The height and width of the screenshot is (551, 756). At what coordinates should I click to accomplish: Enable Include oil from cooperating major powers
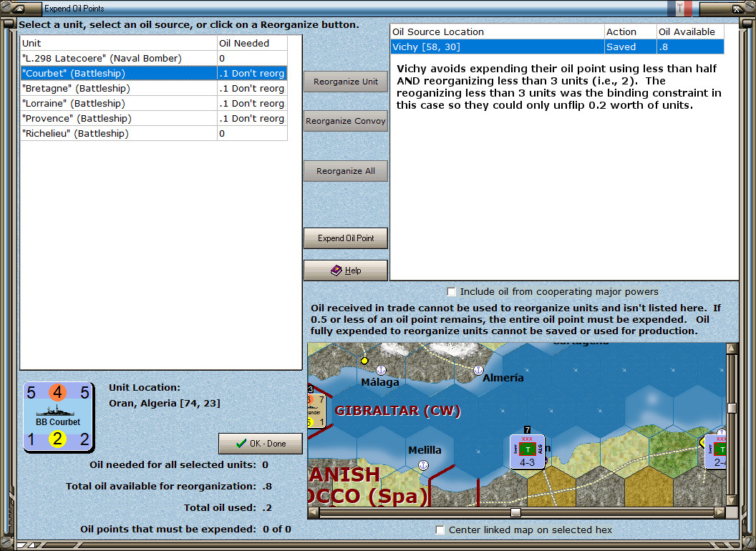(x=451, y=292)
